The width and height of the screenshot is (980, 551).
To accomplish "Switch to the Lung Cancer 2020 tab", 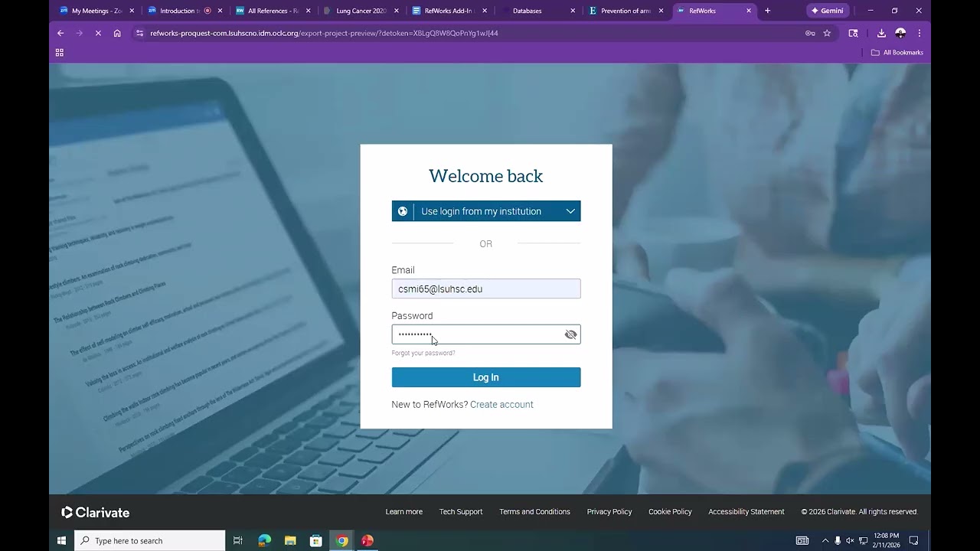I will 361,11.
